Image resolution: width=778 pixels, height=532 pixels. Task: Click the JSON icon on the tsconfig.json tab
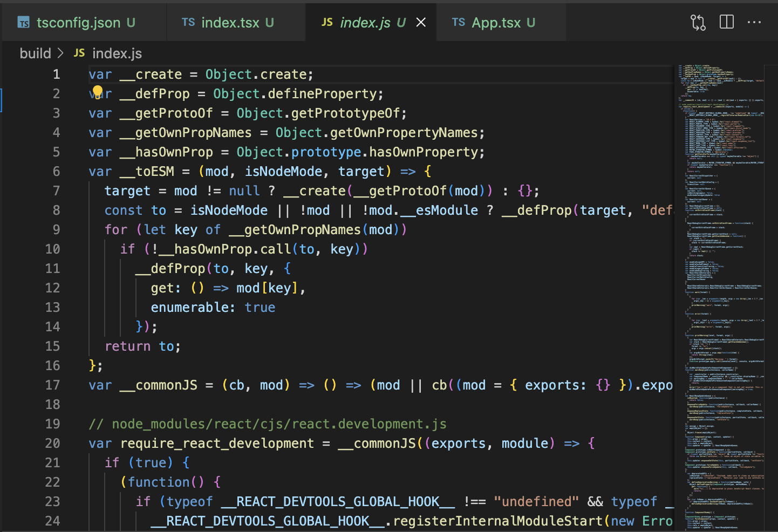(23, 23)
